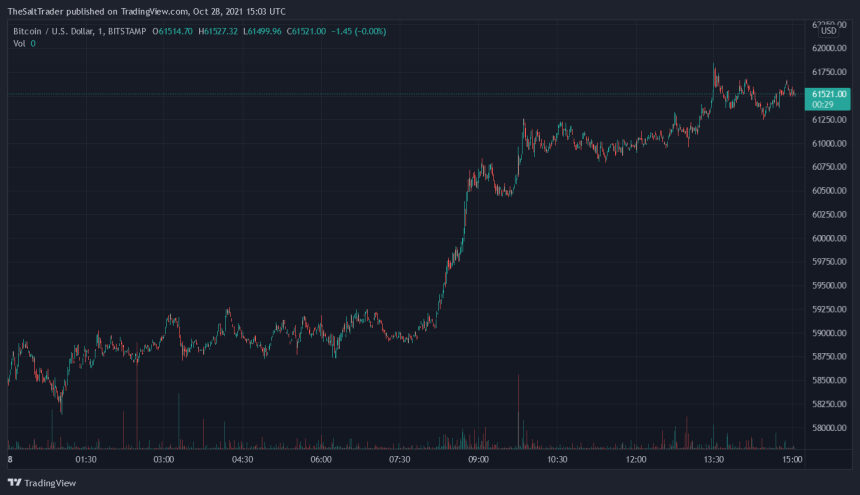Click the 01:30 time axis label
The height and width of the screenshot is (495, 860).
86,460
